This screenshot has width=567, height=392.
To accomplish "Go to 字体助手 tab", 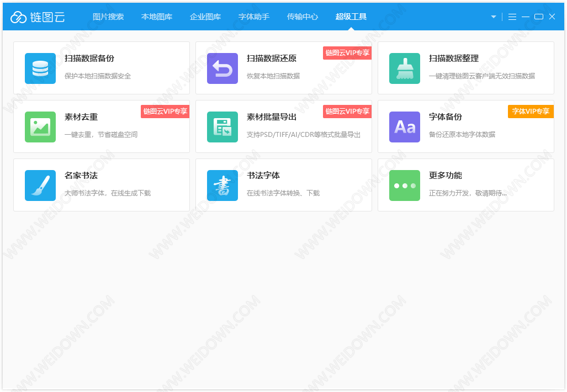I will tap(254, 17).
